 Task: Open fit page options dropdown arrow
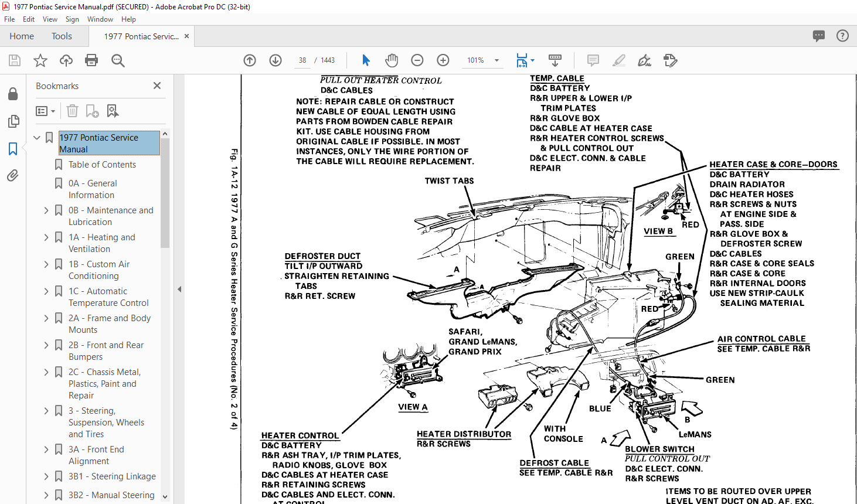(x=532, y=60)
